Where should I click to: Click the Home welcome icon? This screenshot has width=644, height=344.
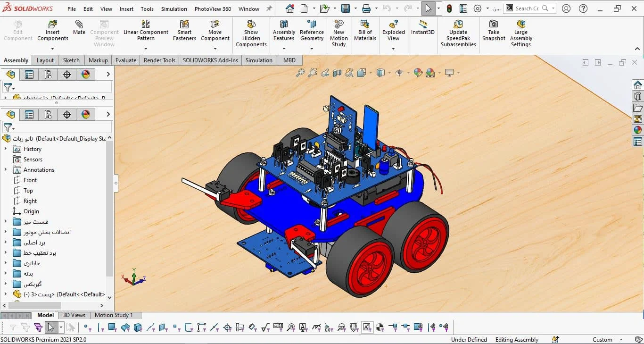tap(290, 8)
